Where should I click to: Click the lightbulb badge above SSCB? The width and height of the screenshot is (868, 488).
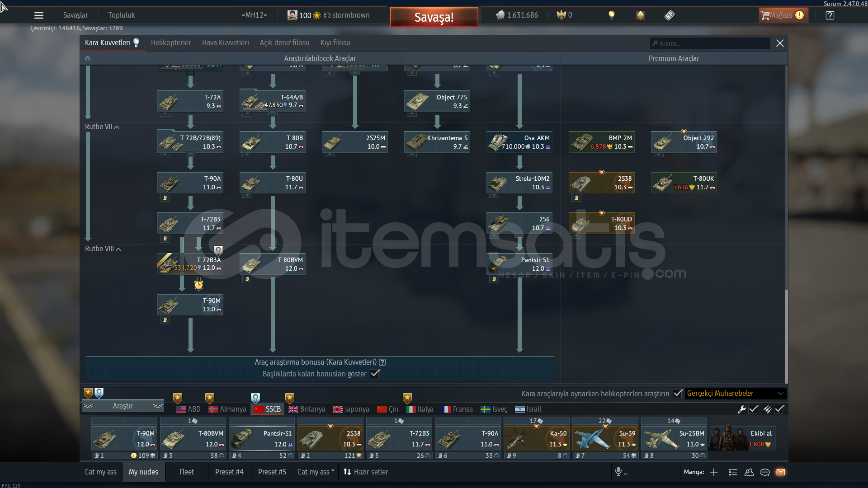click(255, 398)
